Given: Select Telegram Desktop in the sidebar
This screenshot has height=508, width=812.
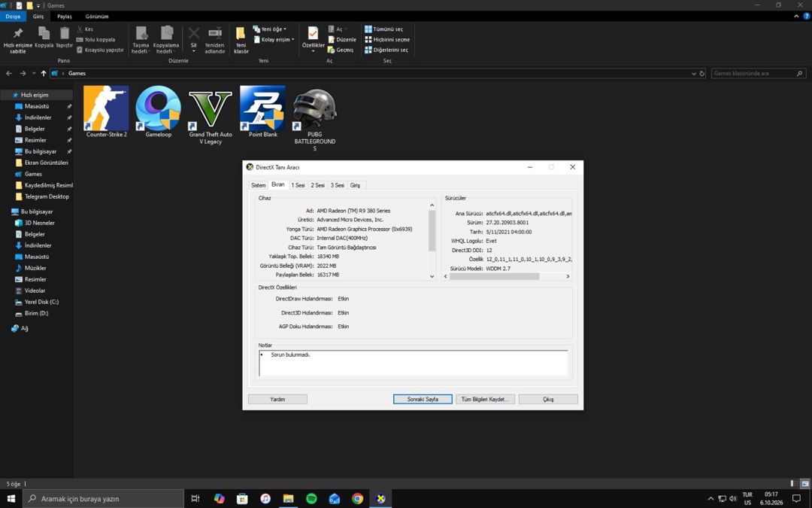Looking at the screenshot, I should tap(47, 196).
